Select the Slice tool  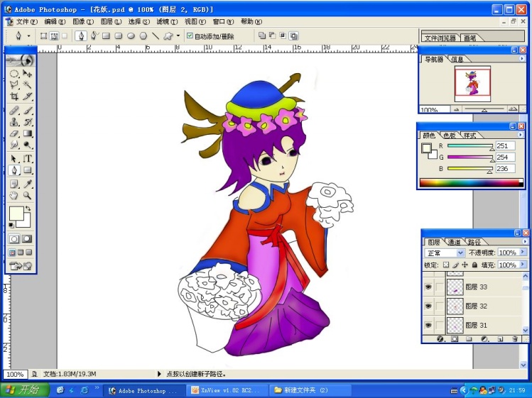coord(27,96)
